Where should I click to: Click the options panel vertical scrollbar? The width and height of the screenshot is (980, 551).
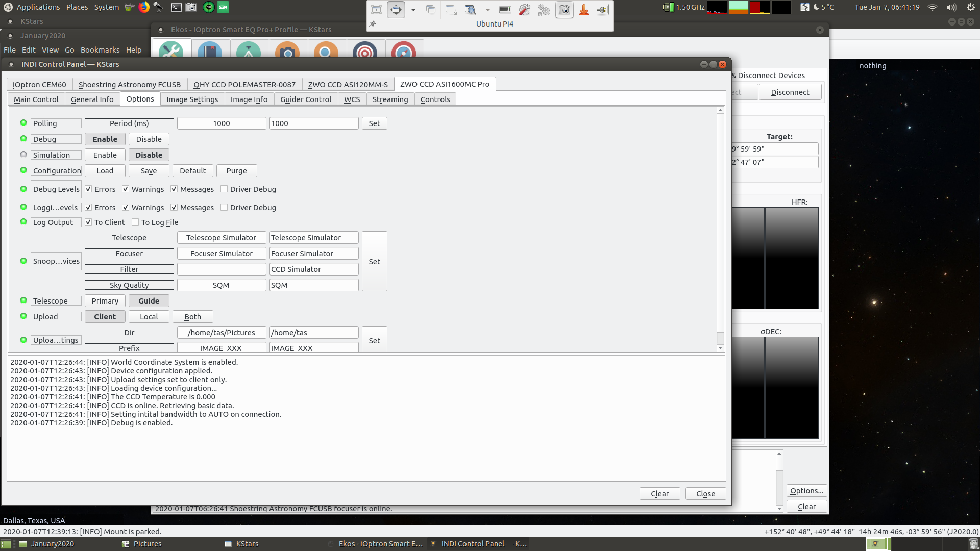(x=720, y=230)
